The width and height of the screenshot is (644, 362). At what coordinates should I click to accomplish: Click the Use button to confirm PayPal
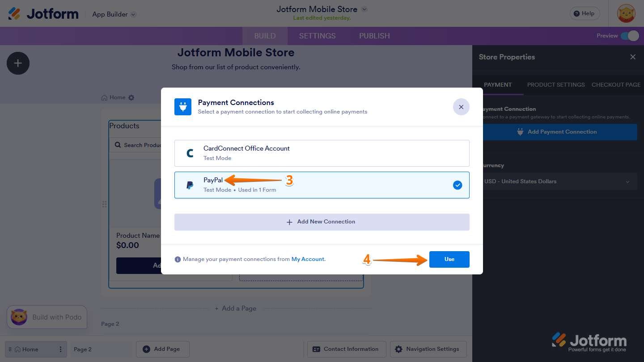click(x=449, y=259)
